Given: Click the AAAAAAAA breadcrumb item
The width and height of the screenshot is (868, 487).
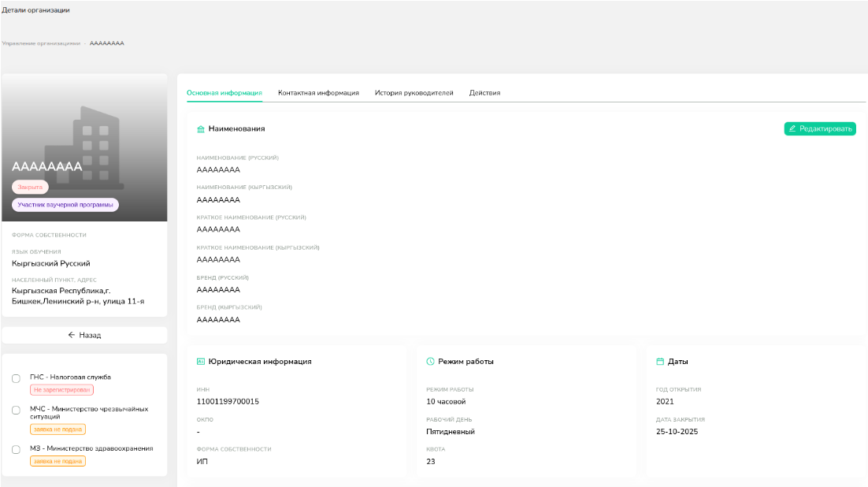Looking at the screenshot, I should coord(107,43).
